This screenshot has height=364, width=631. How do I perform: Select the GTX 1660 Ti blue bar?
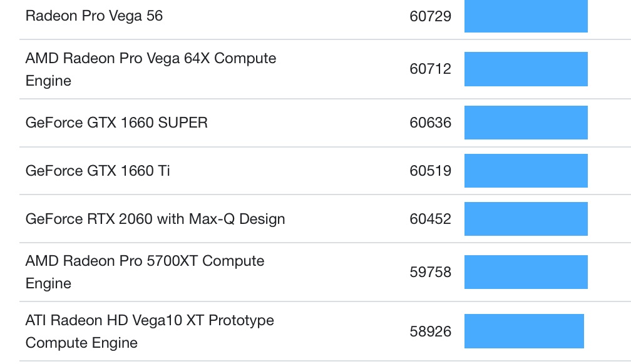526,171
